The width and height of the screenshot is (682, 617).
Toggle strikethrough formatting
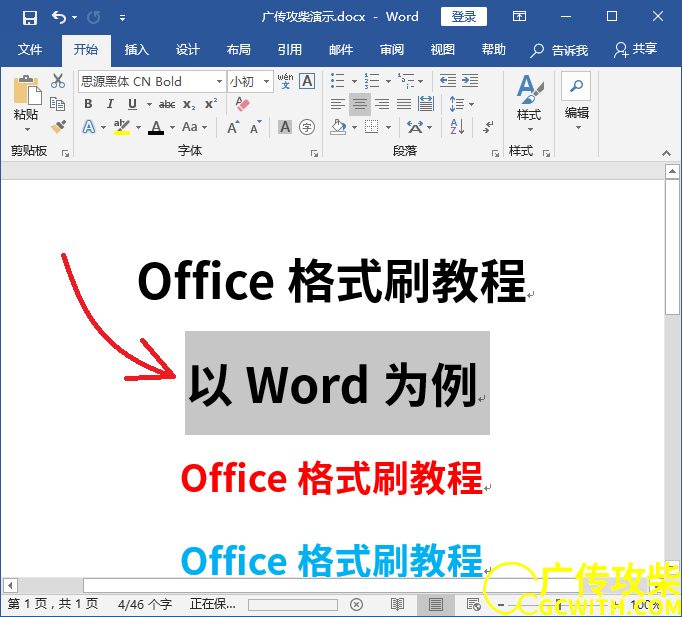[x=167, y=104]
